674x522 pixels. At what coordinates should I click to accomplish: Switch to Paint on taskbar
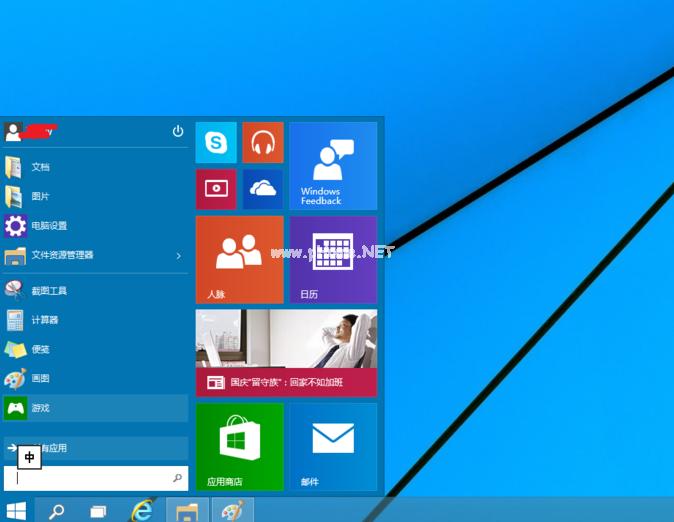[233, 511]
